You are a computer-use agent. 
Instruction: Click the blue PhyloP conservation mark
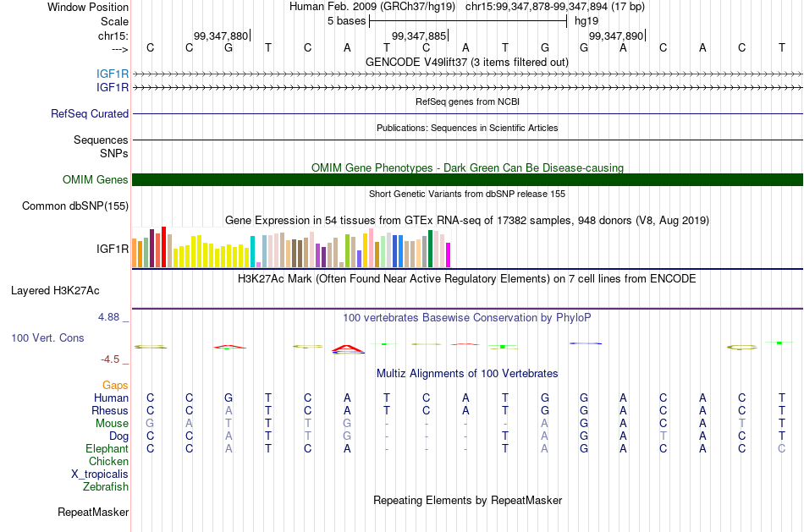coord(585,343)
